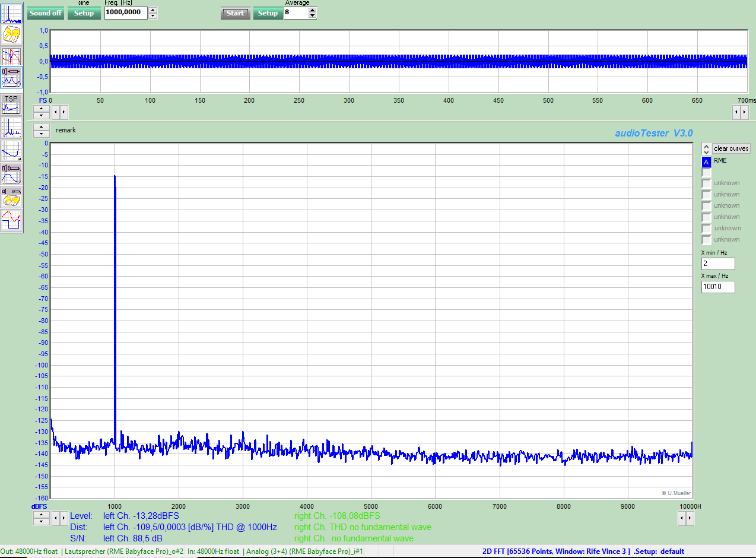Expand the curve list spinner beside clear curves
The width and height of the screenshot is (756, 558).
pyautogui.click(x=706, y=148)
